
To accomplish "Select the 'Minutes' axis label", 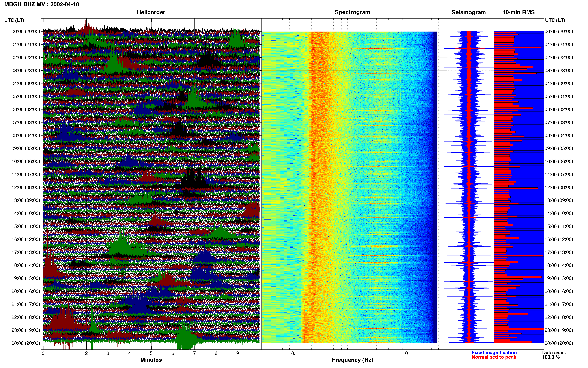I will (x=151, y=360).
